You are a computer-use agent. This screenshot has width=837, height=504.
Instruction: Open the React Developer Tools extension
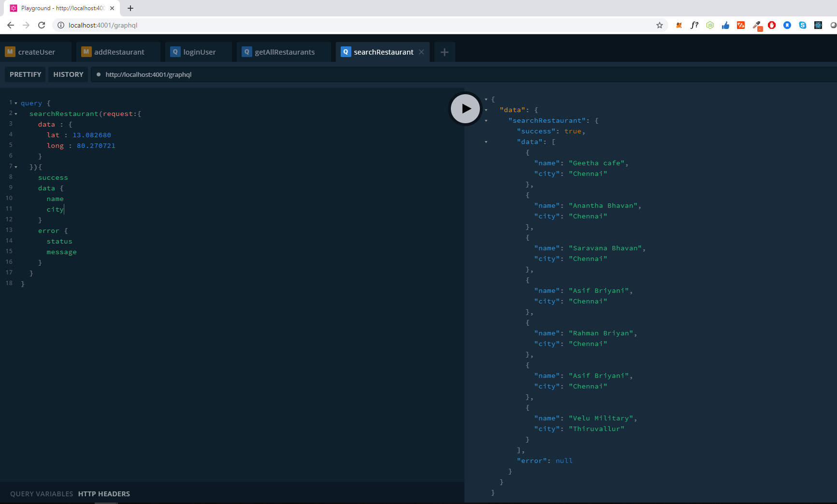click(818, 25)
